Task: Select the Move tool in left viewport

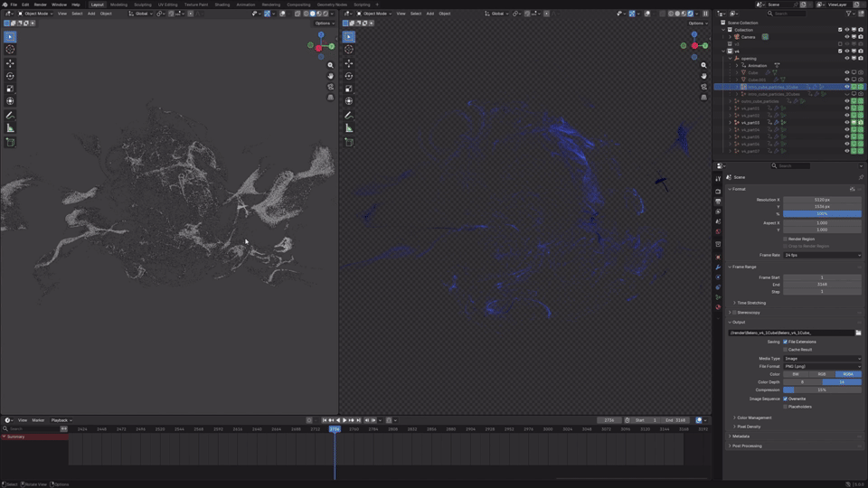Action: click(x=10, y=63)
